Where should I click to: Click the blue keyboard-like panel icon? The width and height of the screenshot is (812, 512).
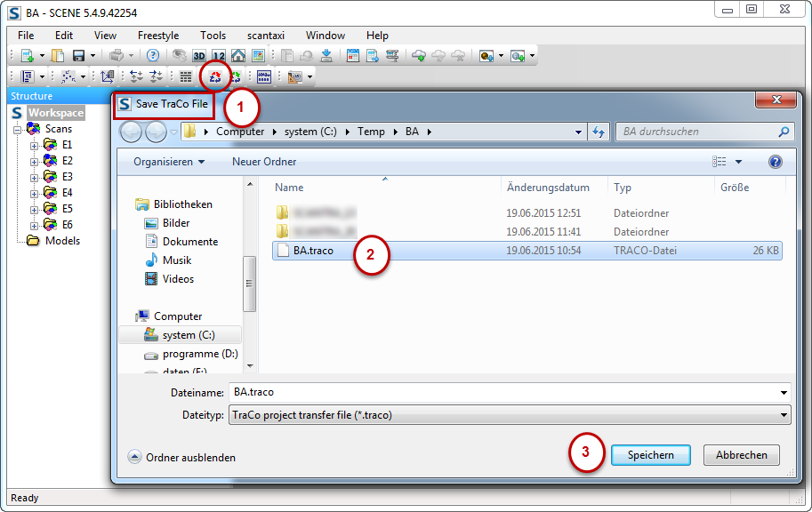pyautogui.click(x=263, y=77)
